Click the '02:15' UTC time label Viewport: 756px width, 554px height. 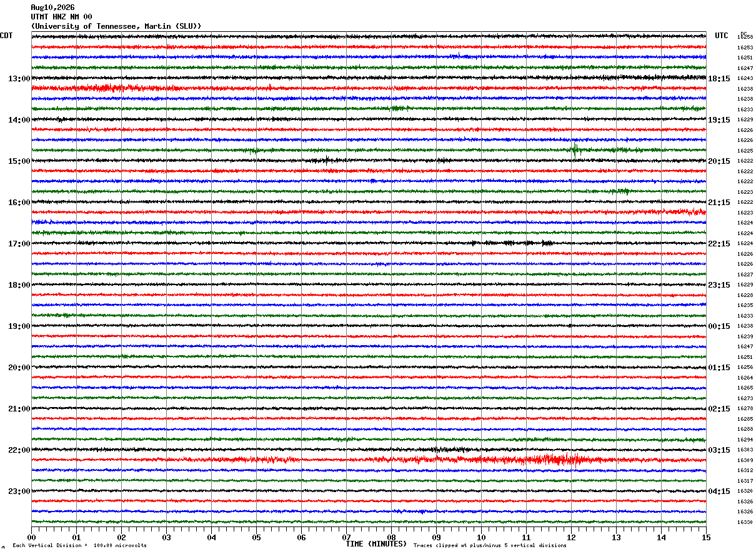tap(719, 409)
